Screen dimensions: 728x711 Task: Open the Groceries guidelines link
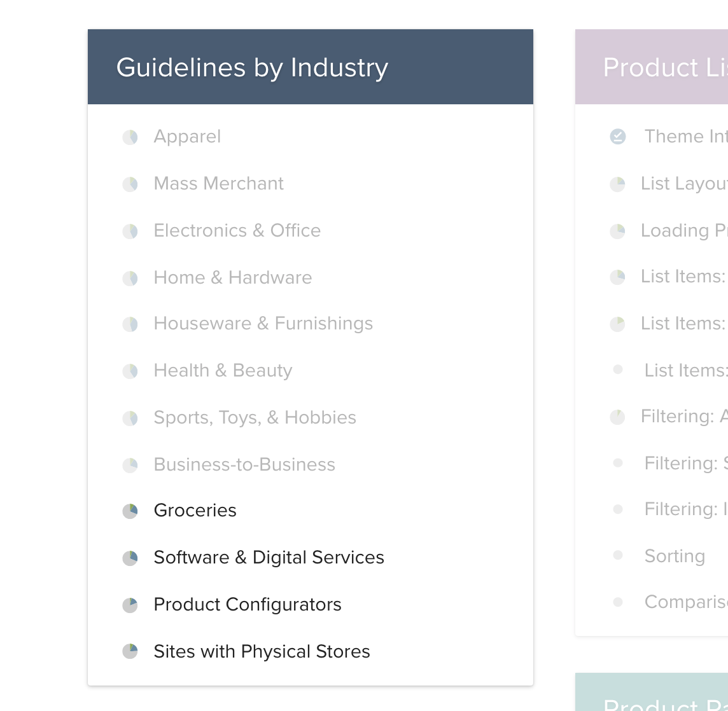click(195, 511)
